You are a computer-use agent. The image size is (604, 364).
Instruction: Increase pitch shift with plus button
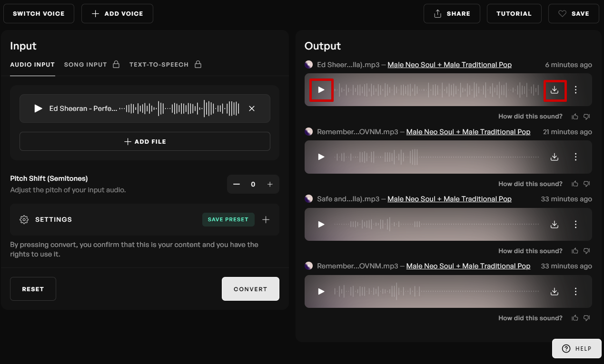click(270, 184)
